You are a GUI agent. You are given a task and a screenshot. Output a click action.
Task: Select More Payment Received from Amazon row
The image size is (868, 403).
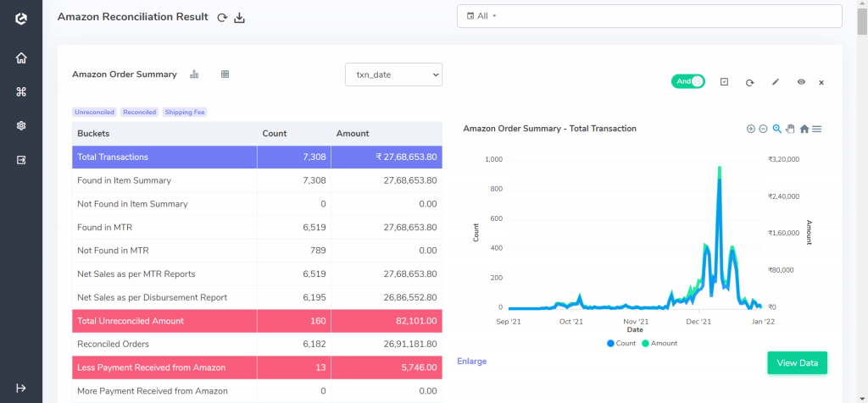click(257, 391)
